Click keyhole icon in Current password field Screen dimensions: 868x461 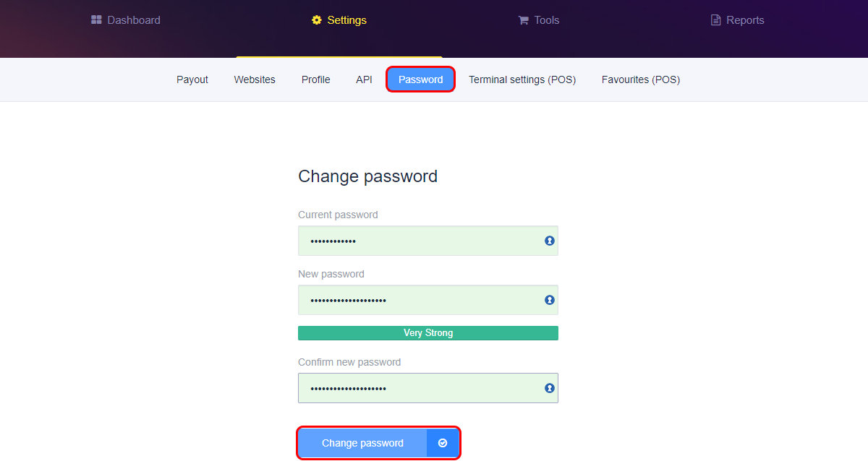pyautogui.click(x=550, y=241)
